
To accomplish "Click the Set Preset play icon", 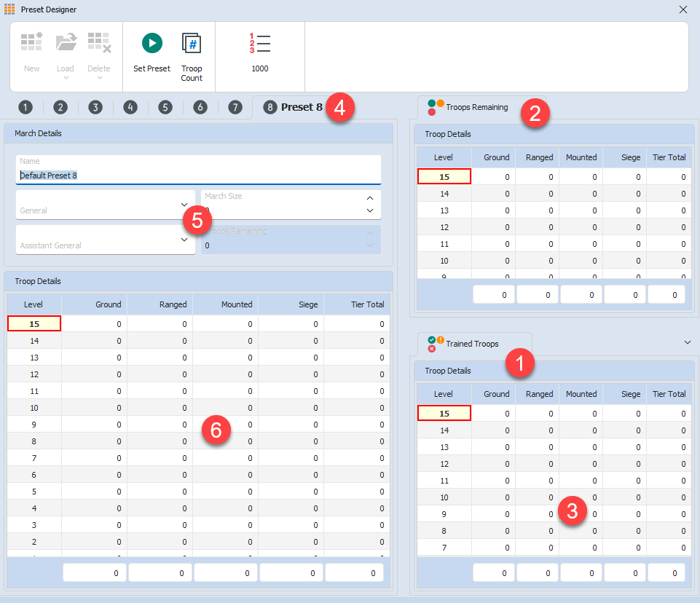I will (152, 43).
